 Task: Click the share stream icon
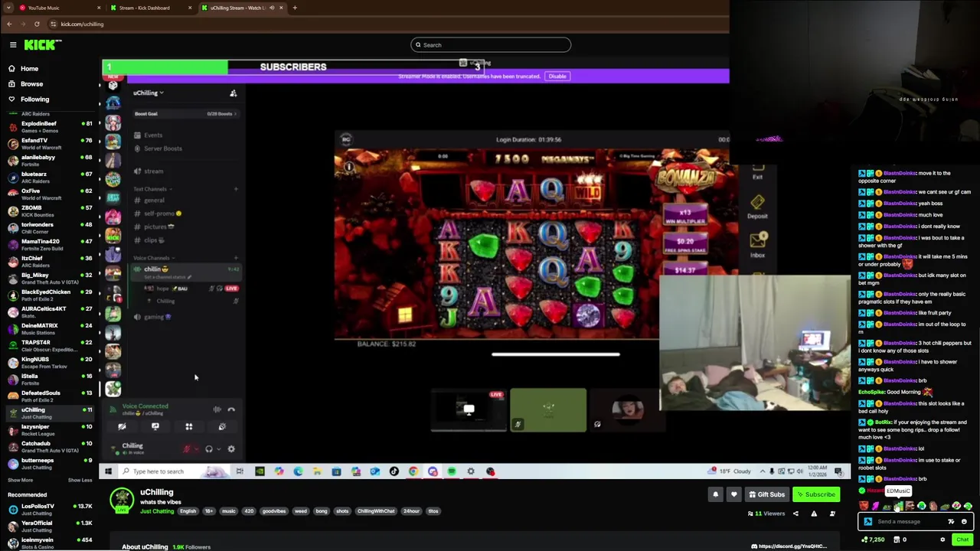tap(795, 514)
